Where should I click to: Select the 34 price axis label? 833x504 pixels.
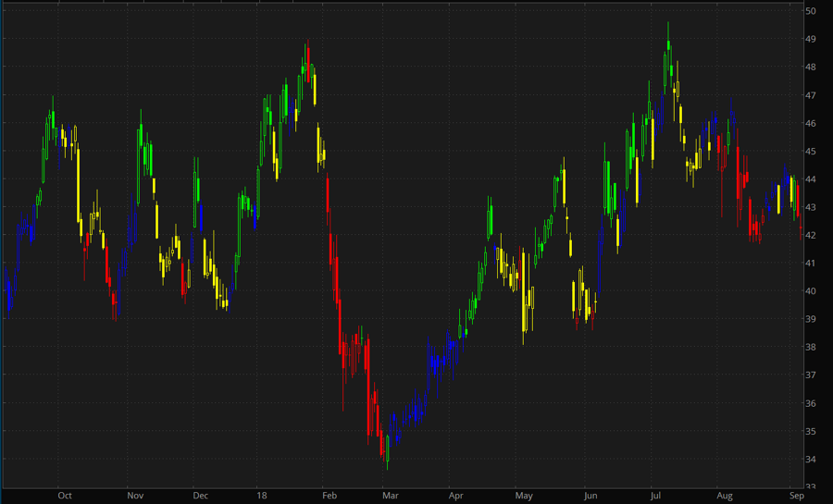click(810, 460)
